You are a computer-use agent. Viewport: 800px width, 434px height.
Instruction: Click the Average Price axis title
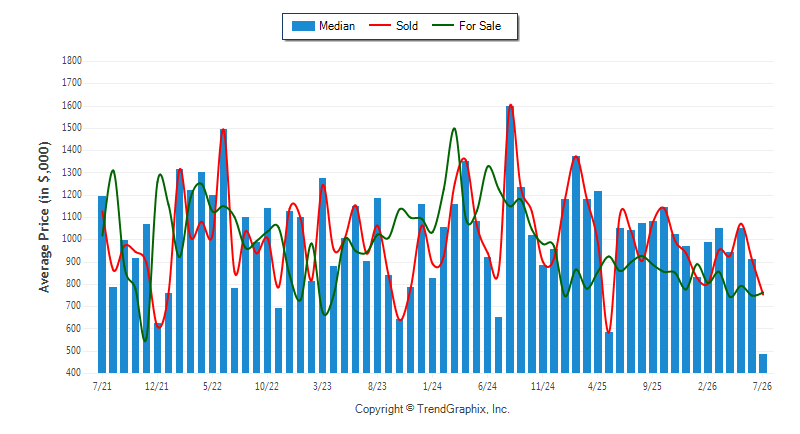(45, 217)
